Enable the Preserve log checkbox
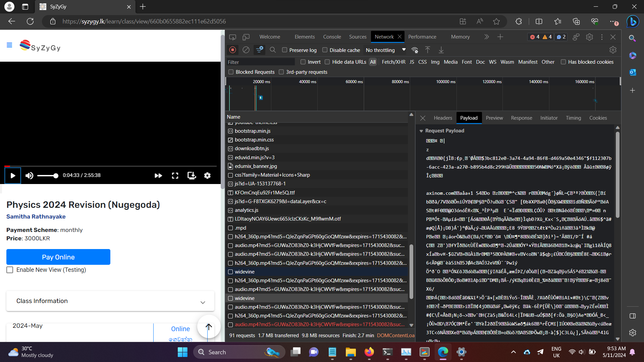Viewport: 644px width, 362px height. click(x=285, y=50)
